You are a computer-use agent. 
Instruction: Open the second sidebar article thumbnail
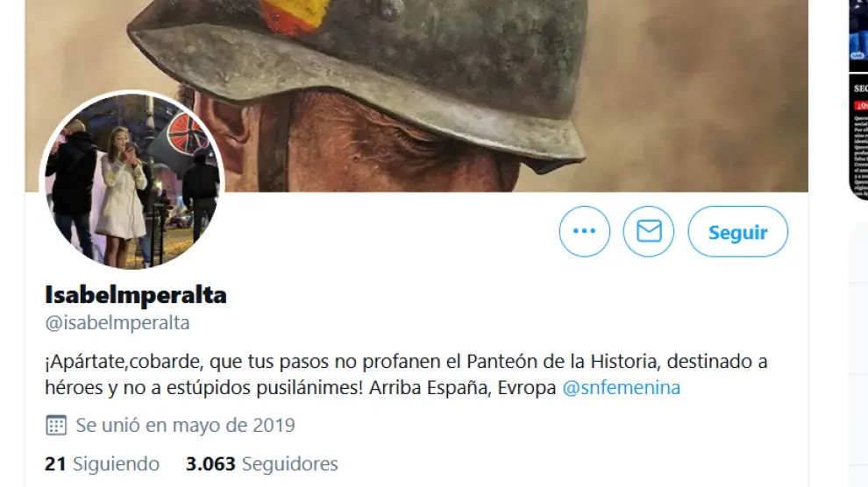pyautogui.click(x=858, y=138)
